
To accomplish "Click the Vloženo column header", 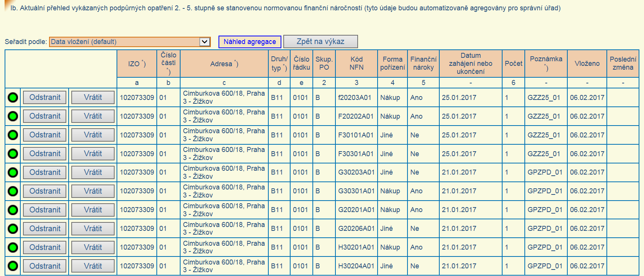I will pyautogui.click(x=587, y=64).
